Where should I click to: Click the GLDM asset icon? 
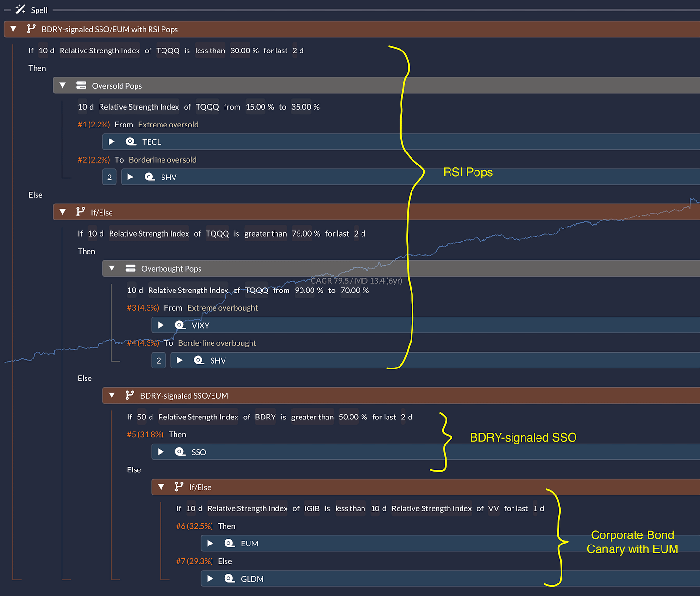[x=229, y=578]
